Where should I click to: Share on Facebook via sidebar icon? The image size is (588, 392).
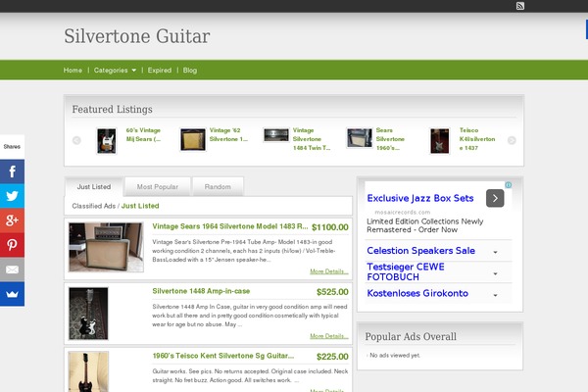click(x=12, y=171)
